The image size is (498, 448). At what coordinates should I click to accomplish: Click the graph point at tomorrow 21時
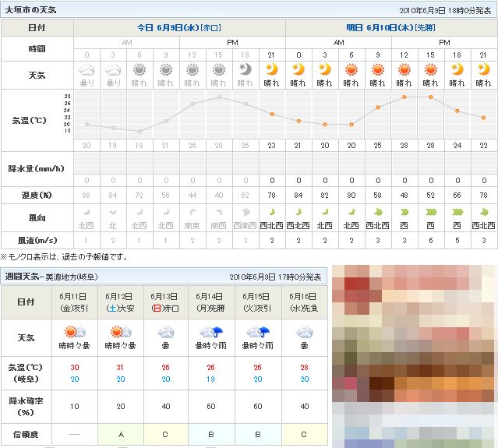click(484, 118)
